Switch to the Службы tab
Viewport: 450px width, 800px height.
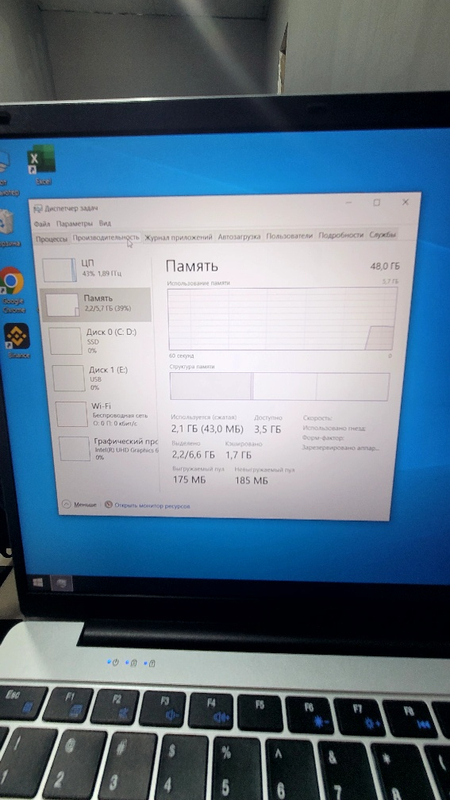383,235
